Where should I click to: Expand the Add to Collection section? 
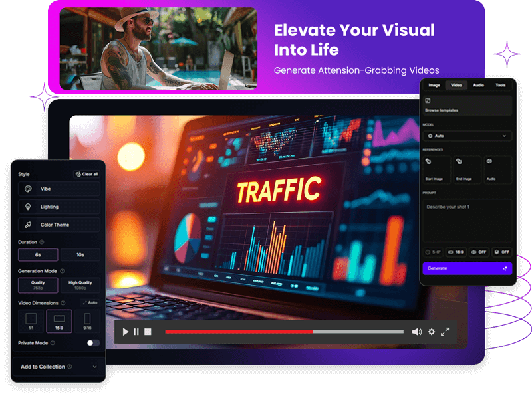point(59,367)
